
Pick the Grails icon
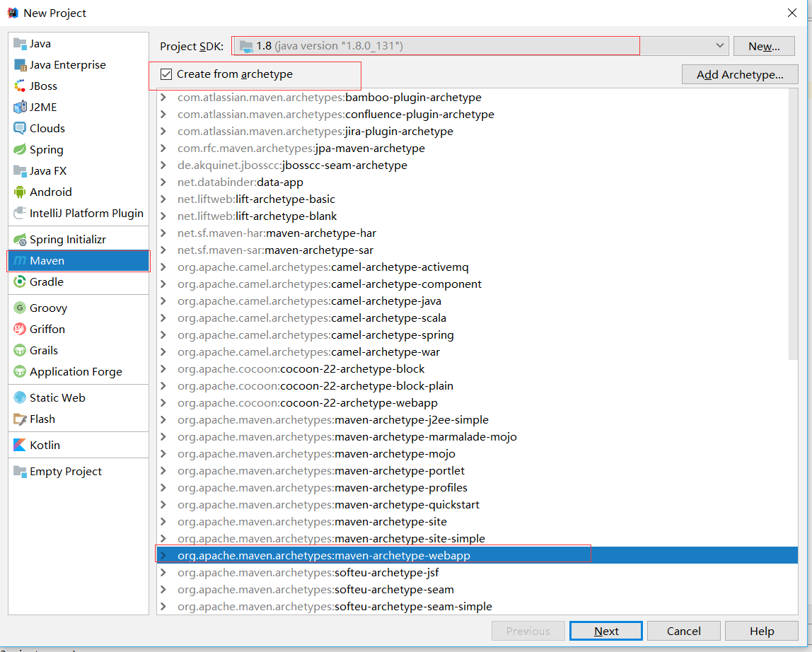20,351
